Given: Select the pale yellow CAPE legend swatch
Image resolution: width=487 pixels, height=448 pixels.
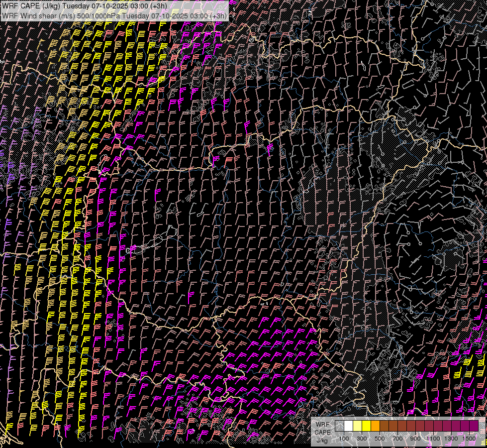Looking at the screenshot, I should click(357, 426).
